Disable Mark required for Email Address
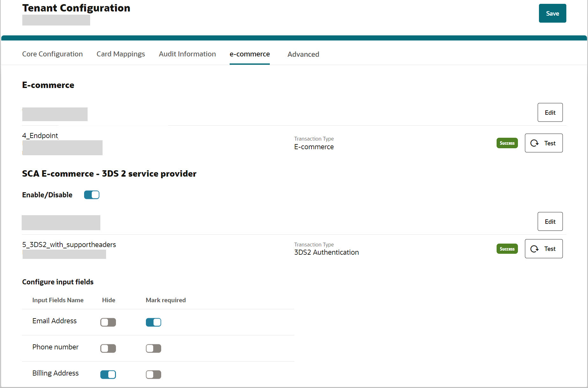The width and height of the screenshot is (588, 388). [153, 322]
